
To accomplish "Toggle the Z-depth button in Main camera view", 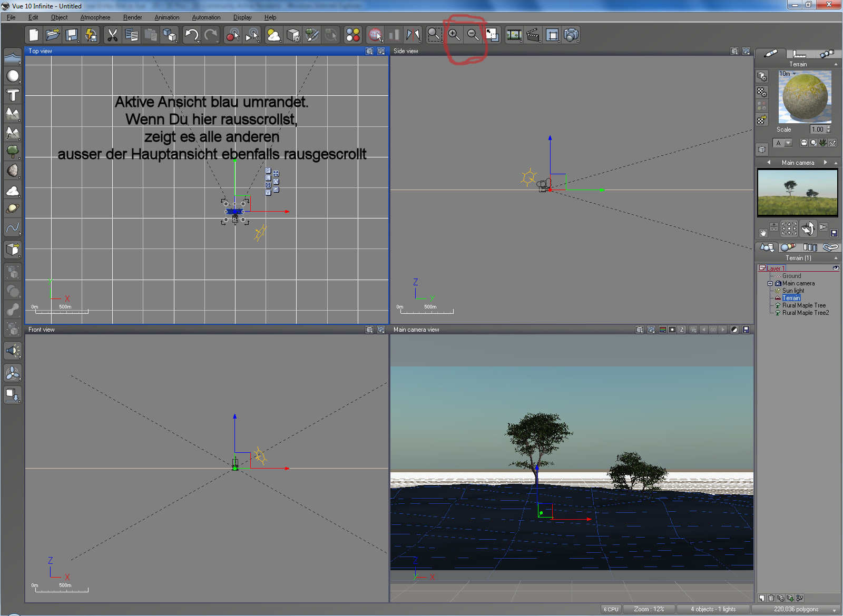I will 682,330.
